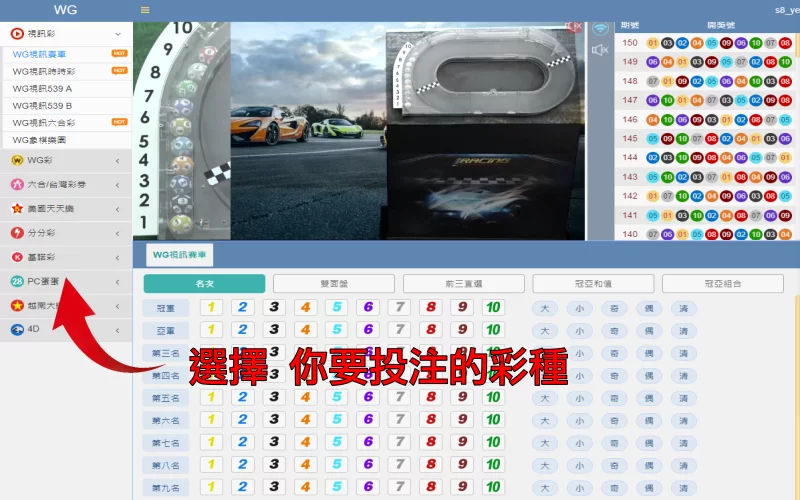Click the Wi-Fi signal icon beside video
Screen dimensions: 800x500
pyautogui.click(x=600, y=29)
